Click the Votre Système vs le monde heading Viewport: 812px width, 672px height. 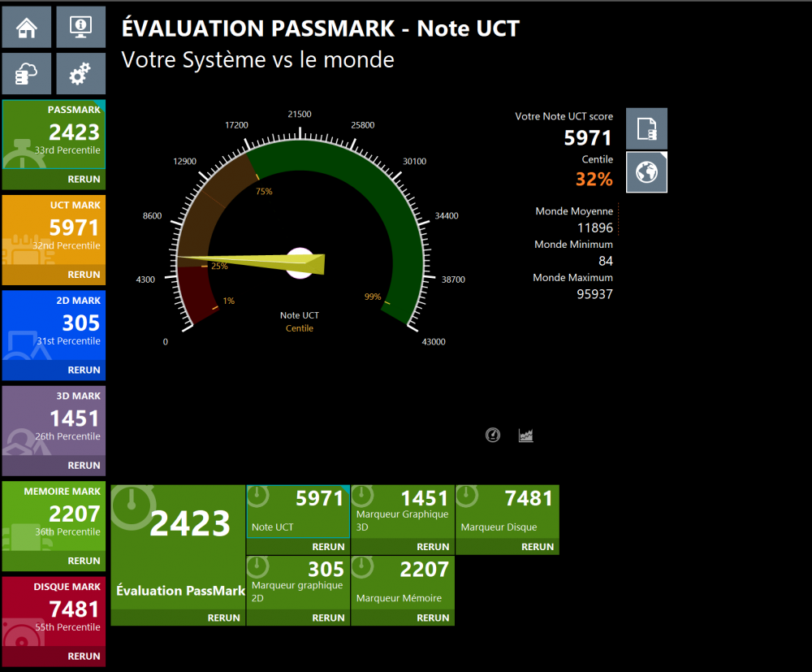(257, 59)
